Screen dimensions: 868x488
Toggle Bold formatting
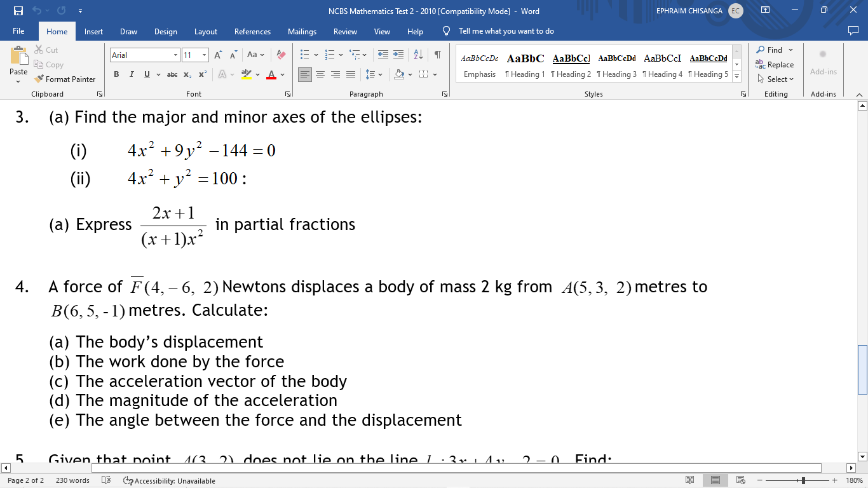[x=116, y=74]
